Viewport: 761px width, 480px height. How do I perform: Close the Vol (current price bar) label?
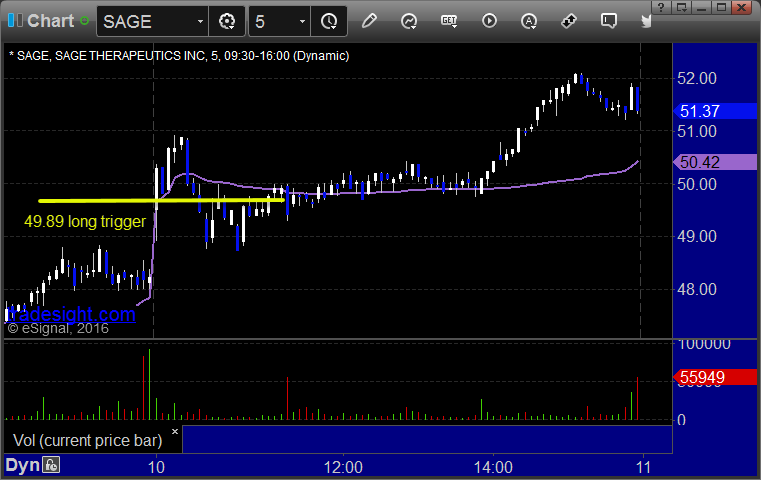(175, 431)
